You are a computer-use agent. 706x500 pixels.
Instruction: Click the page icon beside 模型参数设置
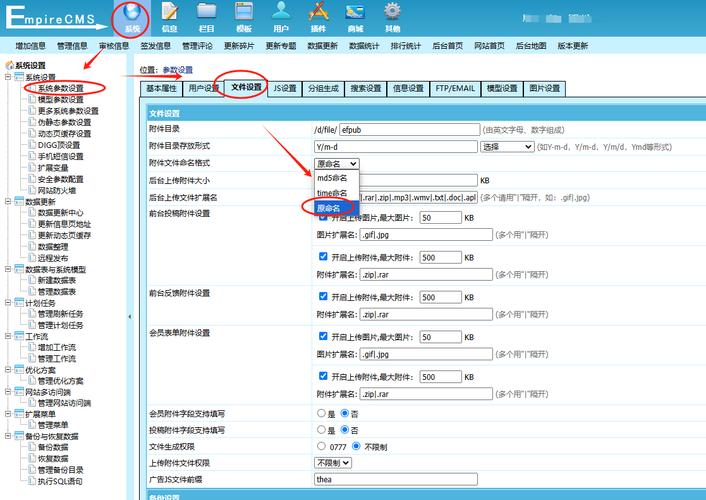(x=32, y=99)
